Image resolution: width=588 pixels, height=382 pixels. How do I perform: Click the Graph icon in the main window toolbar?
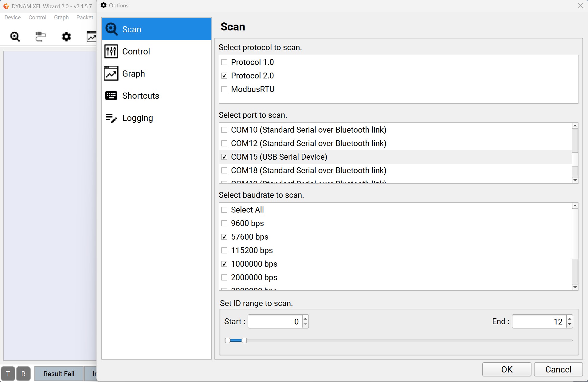[92, 37]
